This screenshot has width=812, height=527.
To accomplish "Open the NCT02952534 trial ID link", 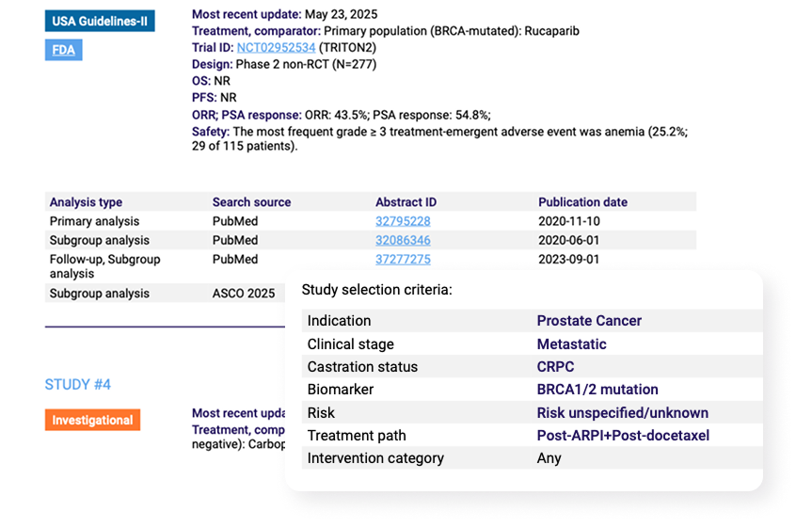I will [276, 48].
